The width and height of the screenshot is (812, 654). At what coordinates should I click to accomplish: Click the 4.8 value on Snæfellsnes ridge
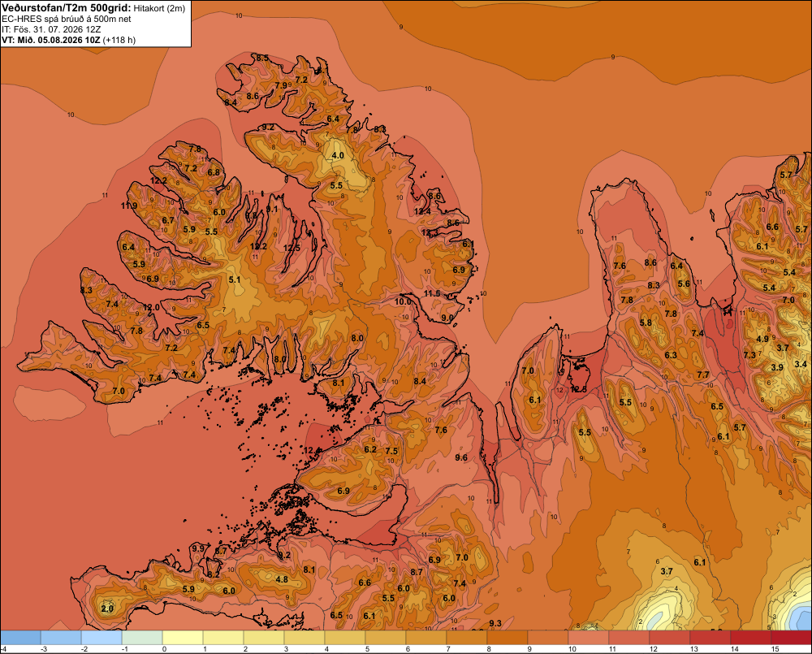click(x=282, y=579)
